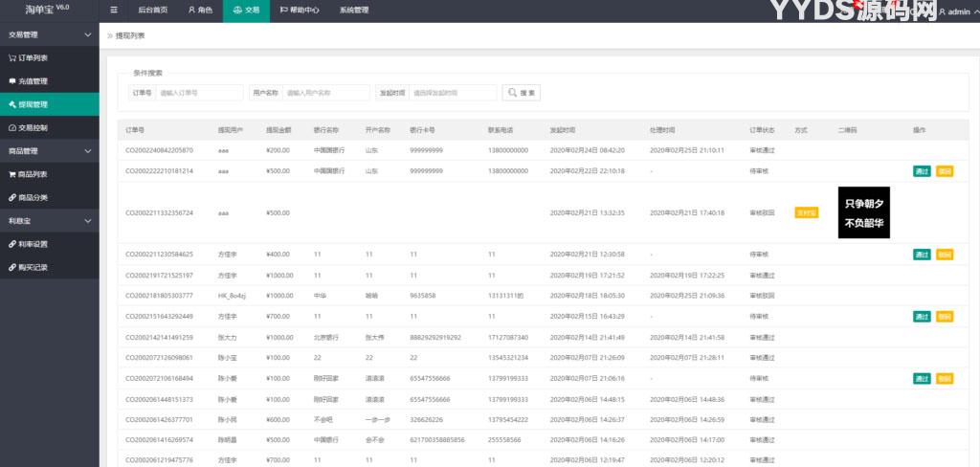Open 商品分类 in the sidebar
This screenshot has width=980, height=467.
(x=33, y=197)
